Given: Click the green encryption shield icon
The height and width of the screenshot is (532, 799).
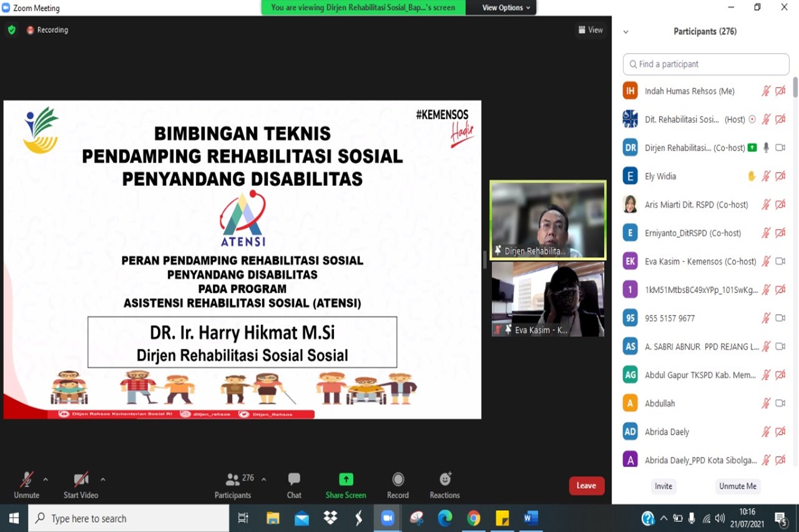Looking at the screenshot, I should point(11,29).
